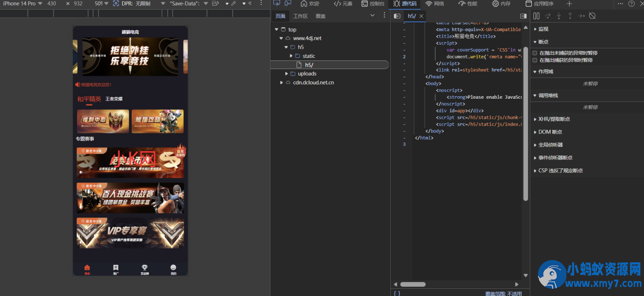Click the step out icon

(x=570, y=16)
